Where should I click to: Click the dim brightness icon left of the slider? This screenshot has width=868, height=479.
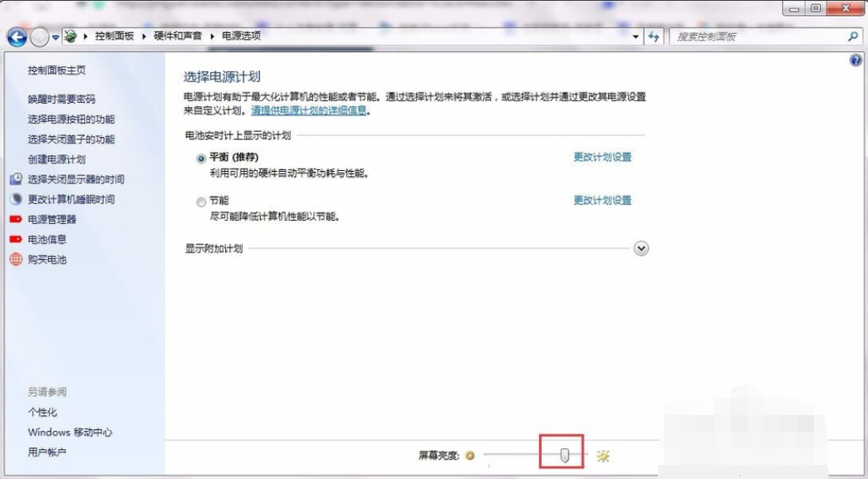coord(471,455)
